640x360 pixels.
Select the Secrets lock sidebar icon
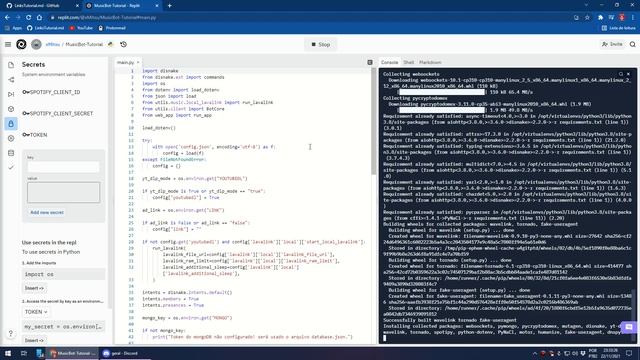pos(11,124)
